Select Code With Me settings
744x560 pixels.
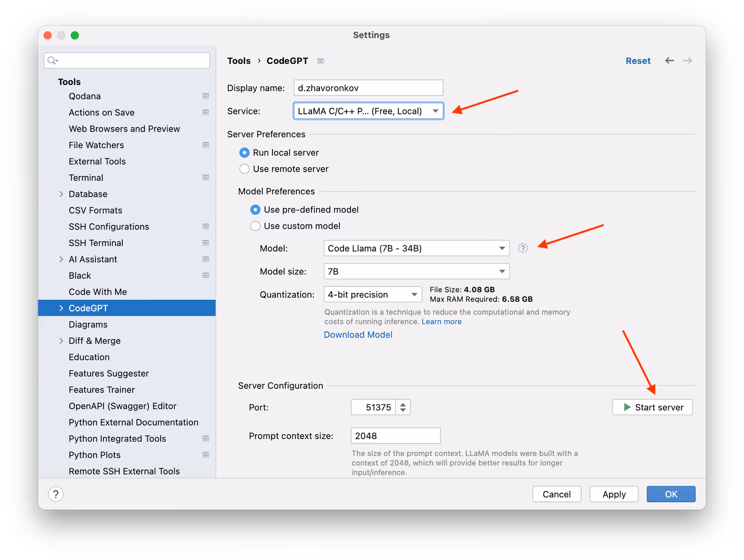tap(98, 292)
